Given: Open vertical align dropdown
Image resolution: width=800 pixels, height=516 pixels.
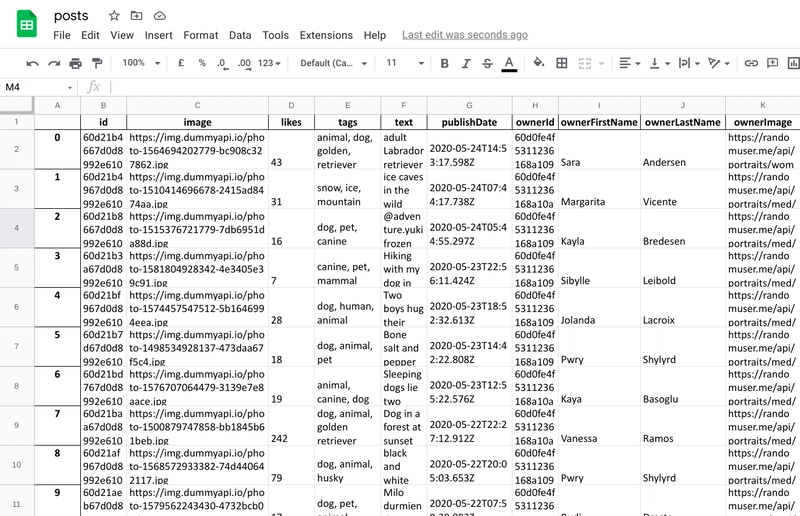Looking at the screenshot, I should click(x=660, y=63).
